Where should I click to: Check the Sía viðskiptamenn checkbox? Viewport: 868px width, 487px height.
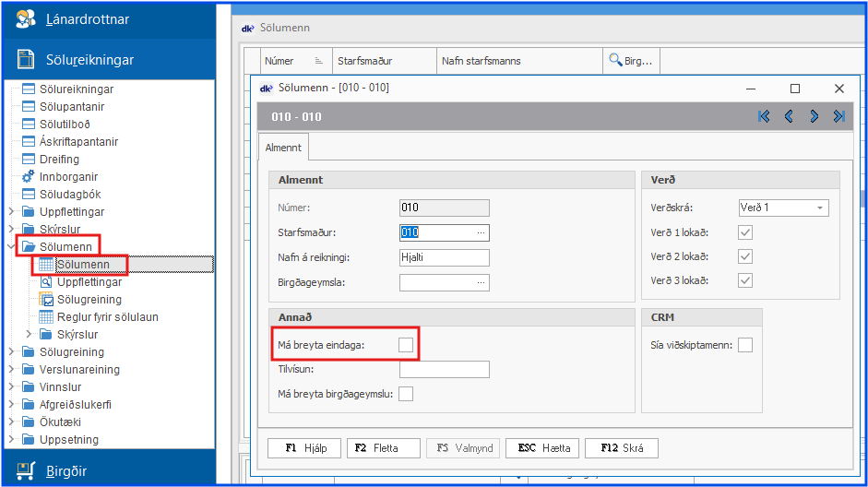745,345
